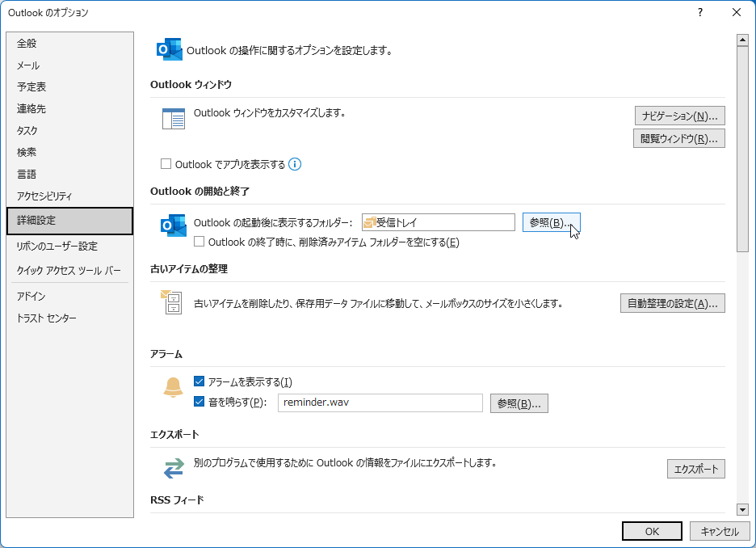
Task: Click the bell icon in アラーム section
Action: point(173,387)
